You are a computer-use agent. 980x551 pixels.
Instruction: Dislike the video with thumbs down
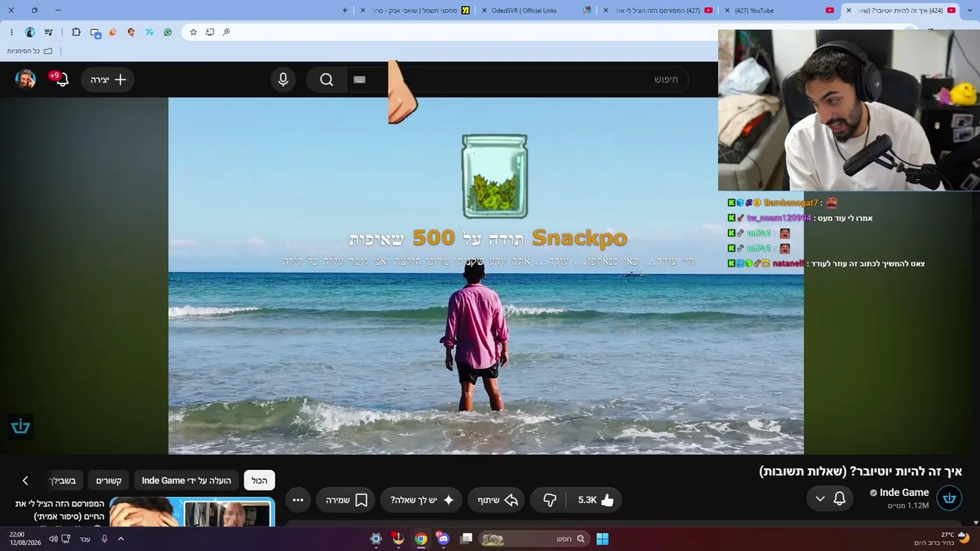pos(550,500)
